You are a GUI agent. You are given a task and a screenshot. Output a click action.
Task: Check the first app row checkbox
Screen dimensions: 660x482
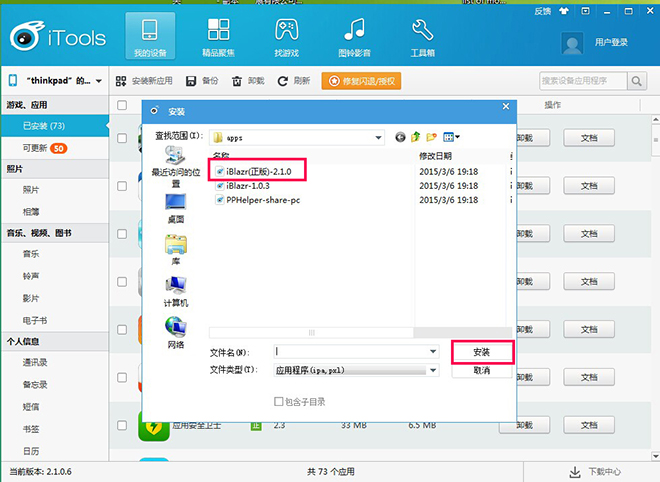click(x=122, y=138)
